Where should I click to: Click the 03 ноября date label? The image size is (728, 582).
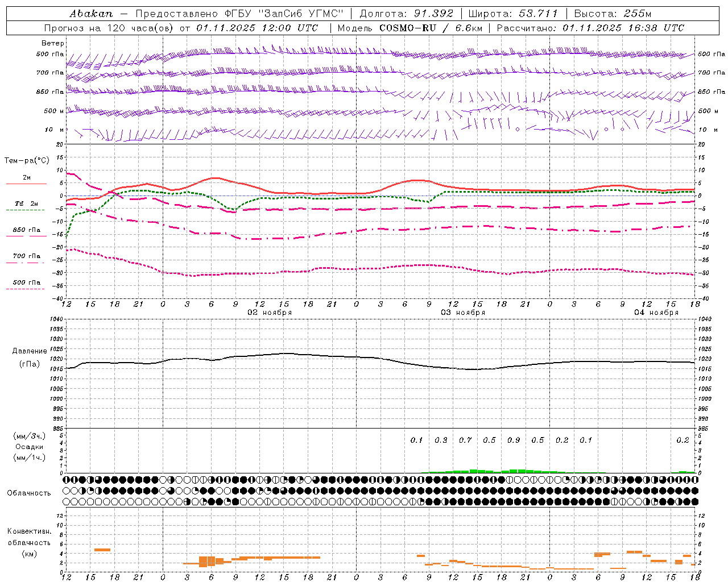[x=463, y=313]
